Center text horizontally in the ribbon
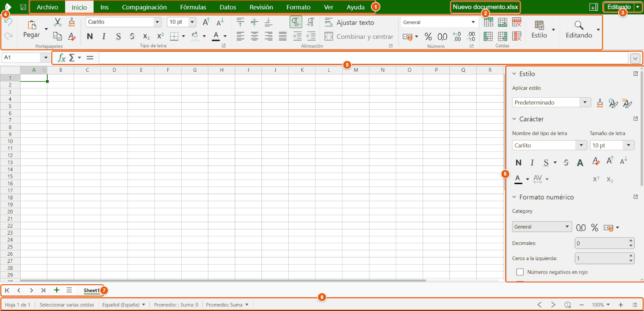This screenshot has height=311, width=644. [254, 37]
